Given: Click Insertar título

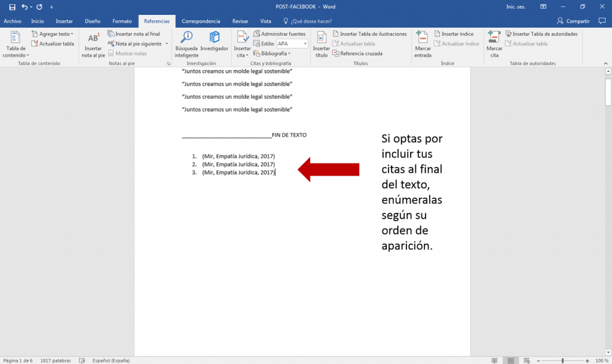Looking at the screenshot, I should click(x=321, y=44).
